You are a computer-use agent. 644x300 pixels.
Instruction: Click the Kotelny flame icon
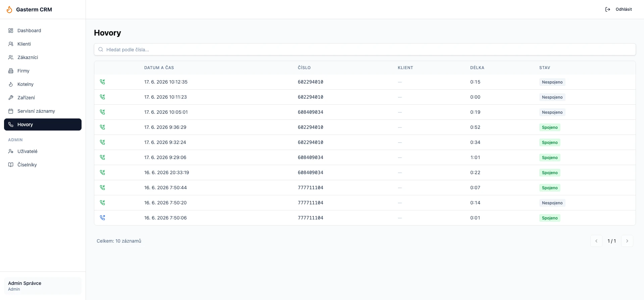(11, 84)
